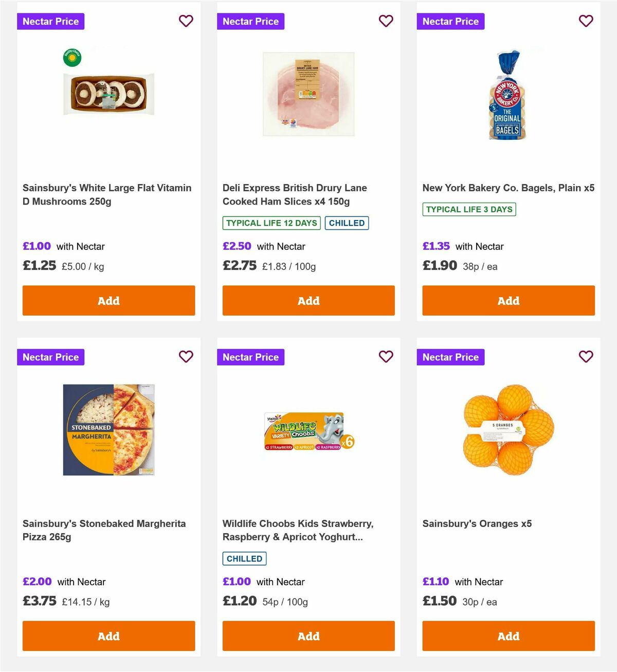Click the heart icon on Stonebaked Margherita Pizza
Screen dimensions: 617x672
[186, 356]
